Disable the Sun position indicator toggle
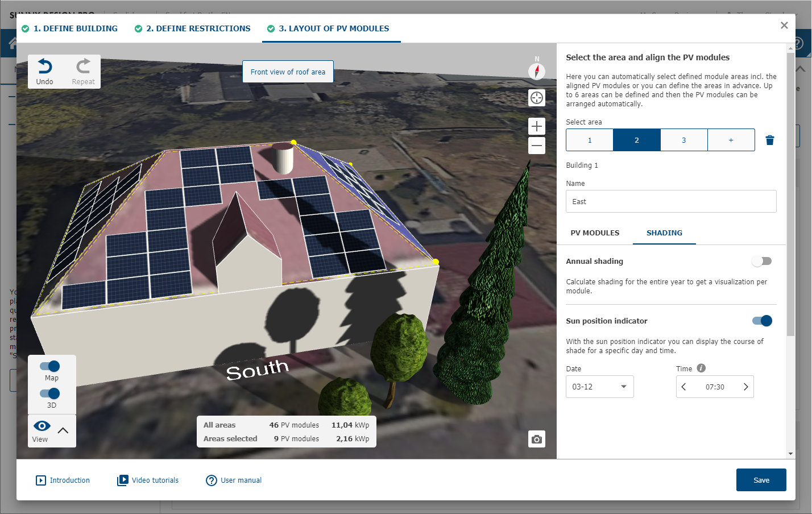Image resolution: width=812 pixels, height=514 pixels. (761, 321)
